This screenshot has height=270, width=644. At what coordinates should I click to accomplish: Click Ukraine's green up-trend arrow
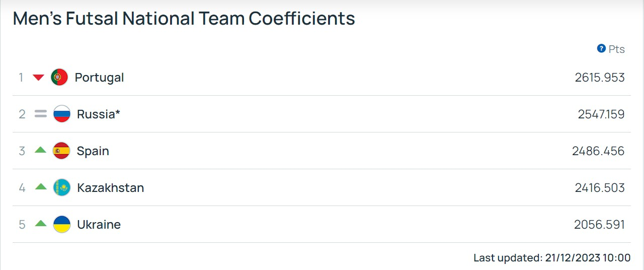coord(41,223)
